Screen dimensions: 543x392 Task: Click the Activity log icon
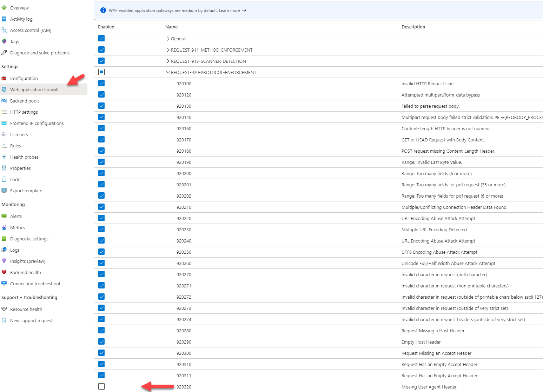tap(4, 19)
